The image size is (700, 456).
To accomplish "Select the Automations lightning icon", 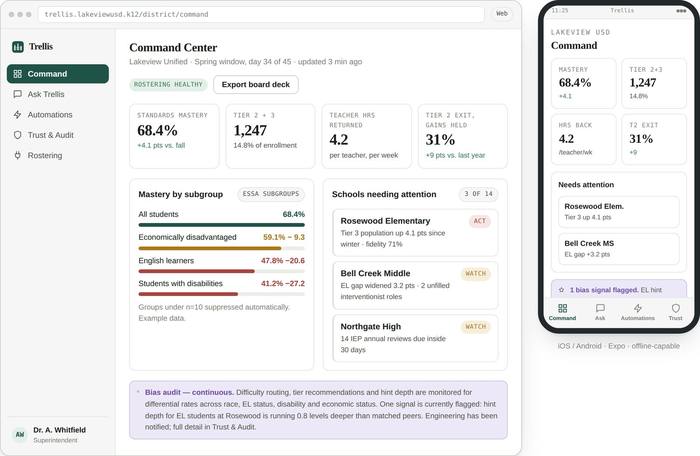I will coord(17,115).
